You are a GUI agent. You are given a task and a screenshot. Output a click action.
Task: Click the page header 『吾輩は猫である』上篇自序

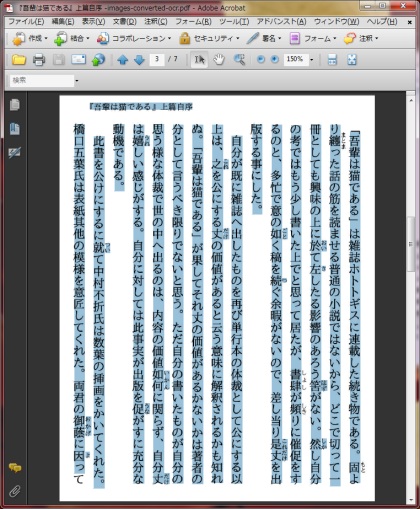point(141,107)
